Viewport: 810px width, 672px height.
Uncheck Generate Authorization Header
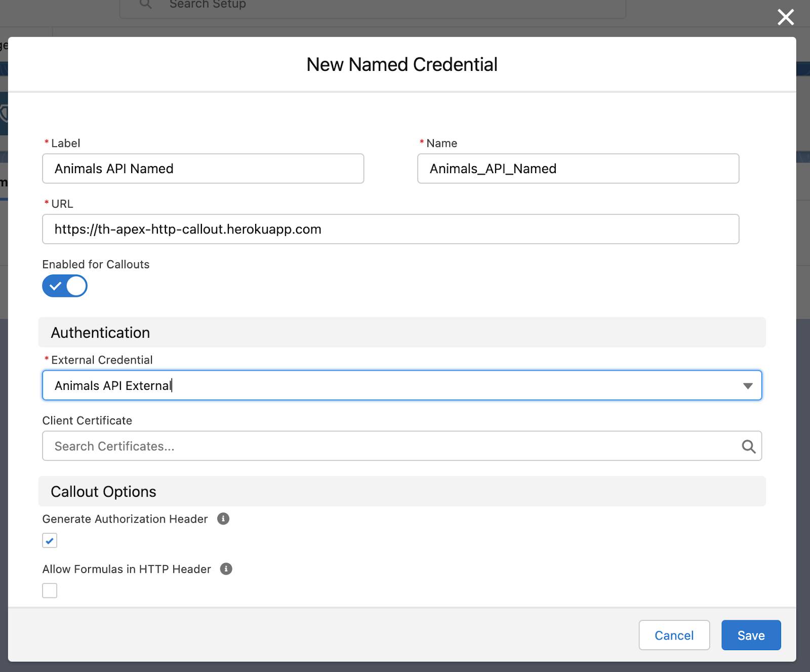[49, 540]
